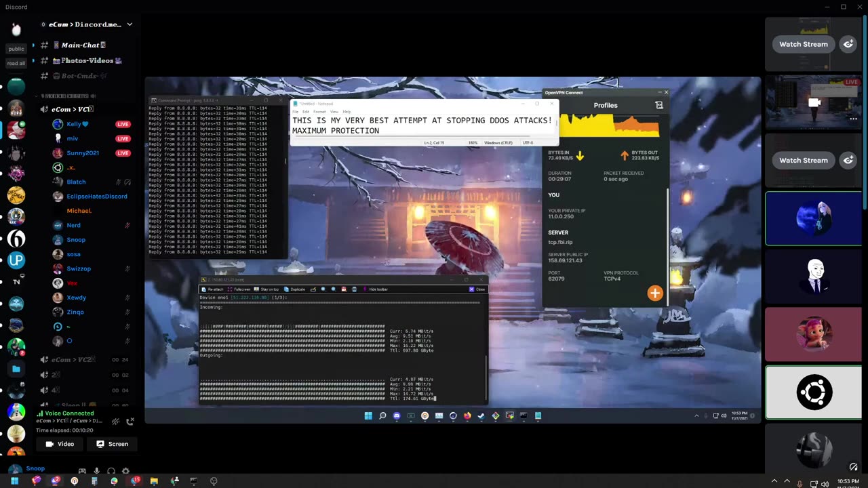Image resolution: width=868 pixels, height=488 pixels.
Task: Click the public label in the server list
Action: coord(16,49)
